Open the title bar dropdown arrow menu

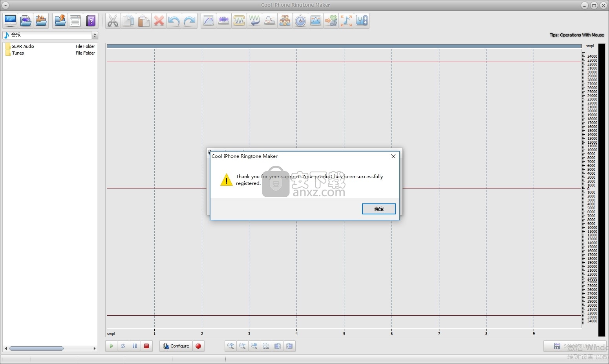click(x=5, y=5)
